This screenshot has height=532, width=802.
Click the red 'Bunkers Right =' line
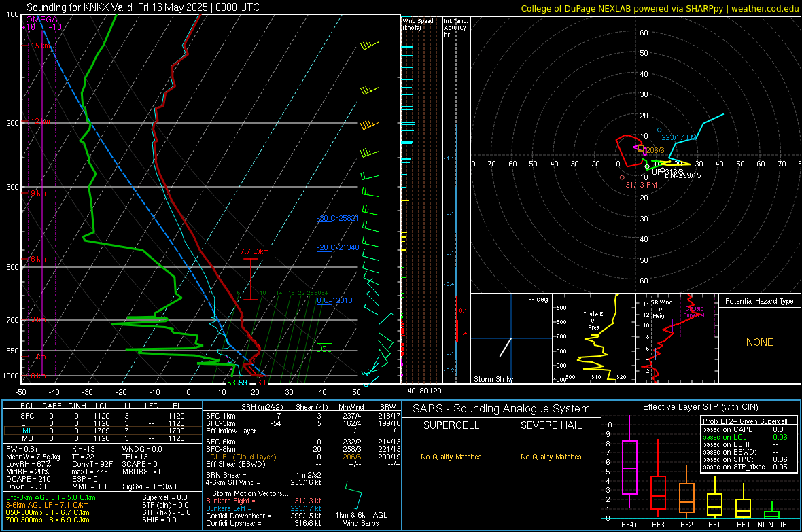(230, 501)
